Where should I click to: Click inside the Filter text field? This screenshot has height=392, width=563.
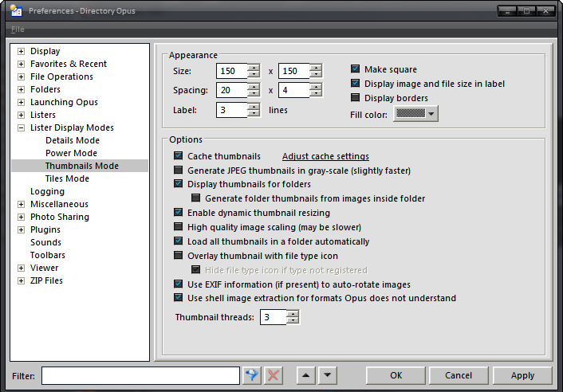[x=140, y=375]
